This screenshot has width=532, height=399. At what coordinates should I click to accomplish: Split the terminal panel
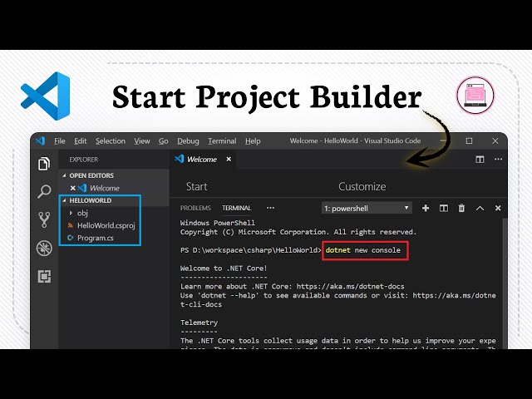443,208
